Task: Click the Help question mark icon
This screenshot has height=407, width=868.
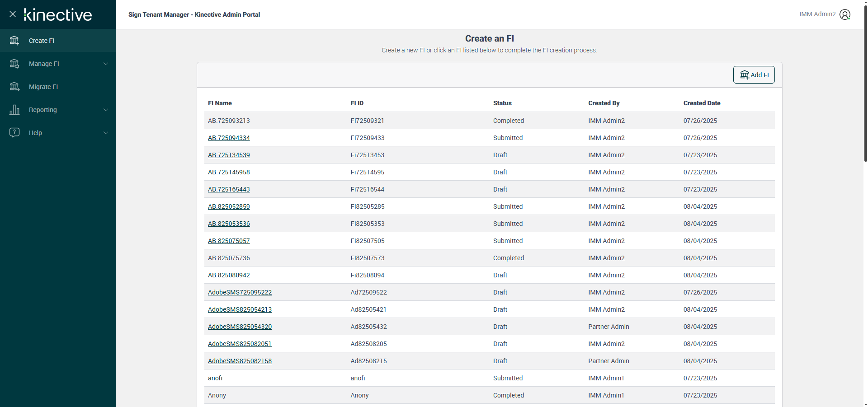Action: tap(14, 132)
